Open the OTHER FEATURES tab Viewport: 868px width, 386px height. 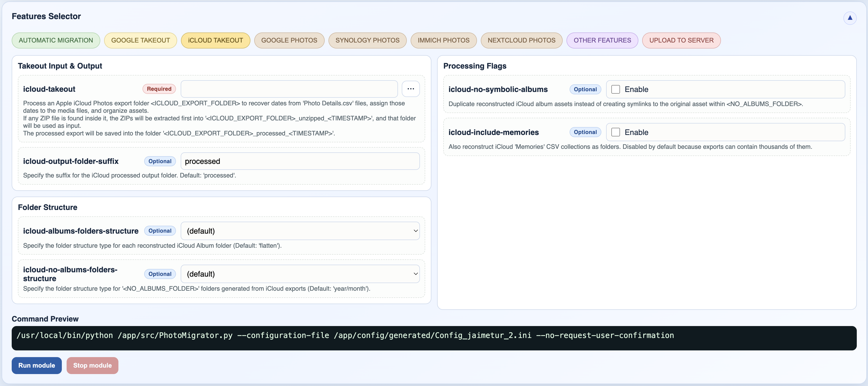[x=602, y=40]
